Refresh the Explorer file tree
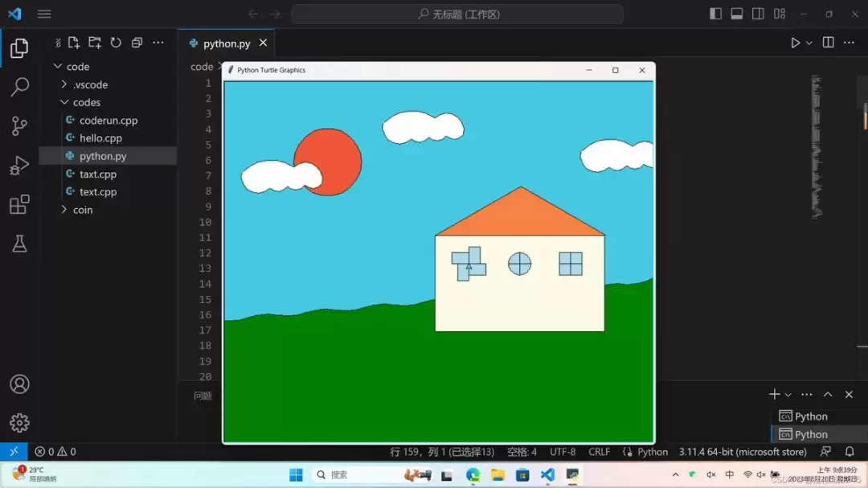 [x=117, y=43]
